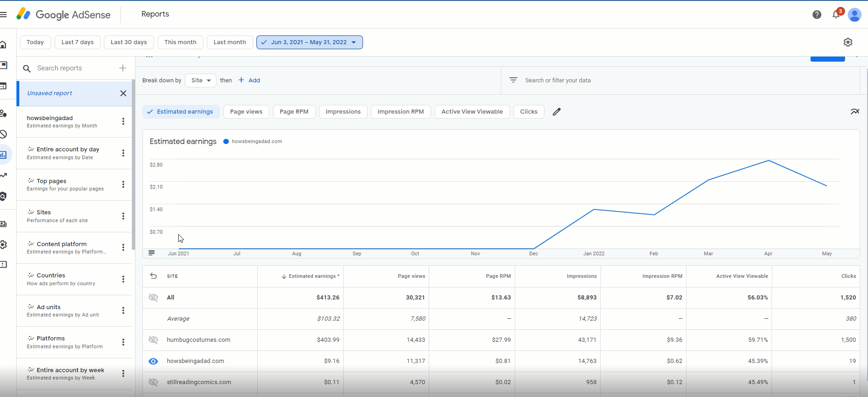This screenshot has width=868, height=397.
Task: Sort table by Clicks column
Action: (x=848, y=276)
